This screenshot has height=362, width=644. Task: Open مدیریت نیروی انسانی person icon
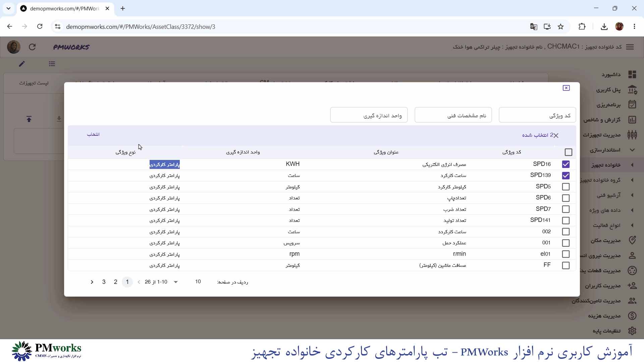tap(632, 255)
